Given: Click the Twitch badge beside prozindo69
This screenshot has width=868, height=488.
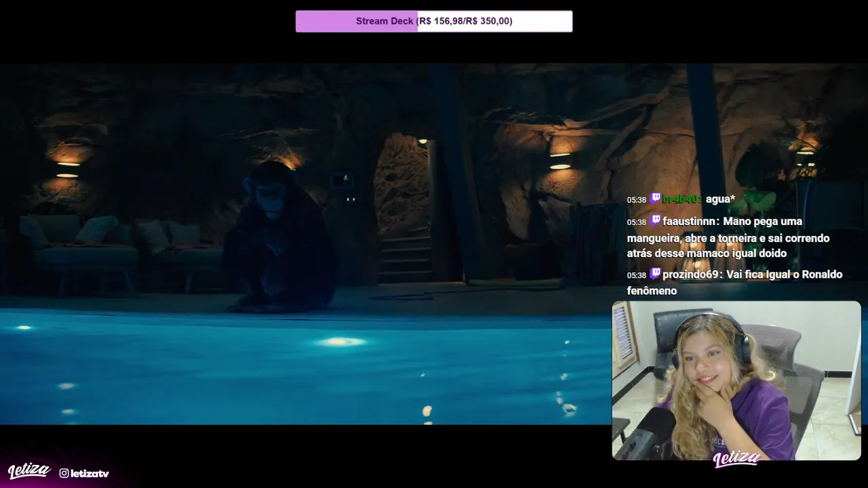Looking at the screenshot, I should (x=655, y=274).
